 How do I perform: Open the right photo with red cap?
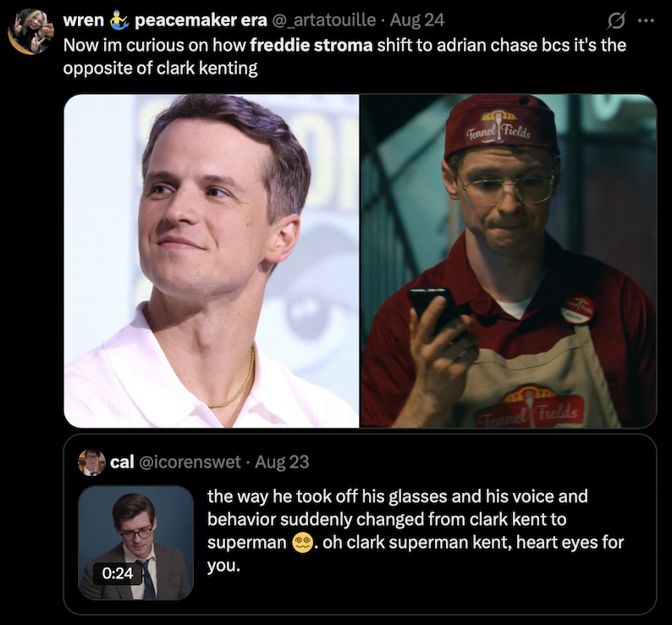509,260
